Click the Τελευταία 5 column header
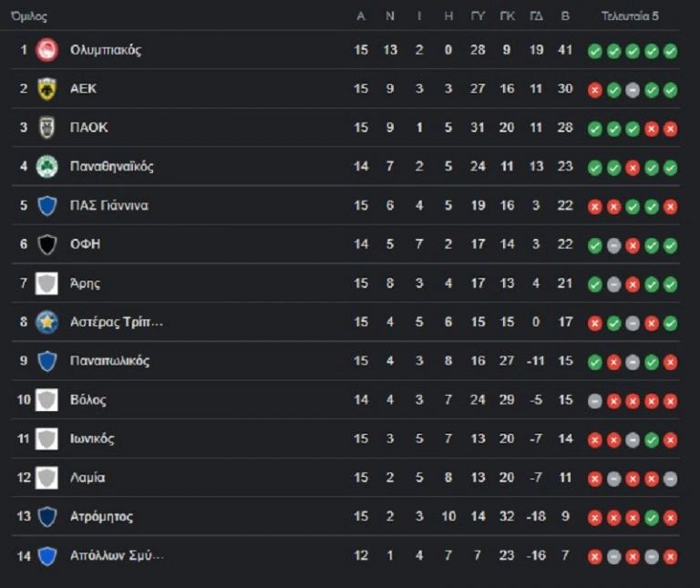700x588 pixels. tap(630, 16)
